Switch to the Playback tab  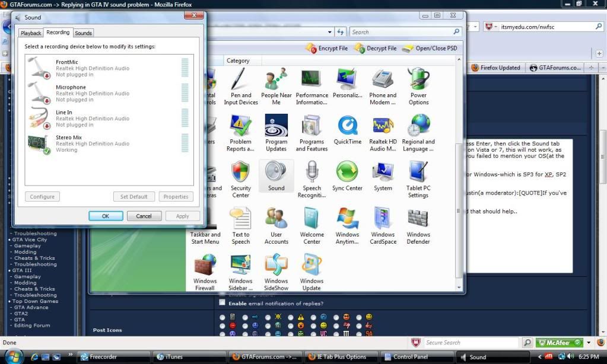[x=30, y=33]
